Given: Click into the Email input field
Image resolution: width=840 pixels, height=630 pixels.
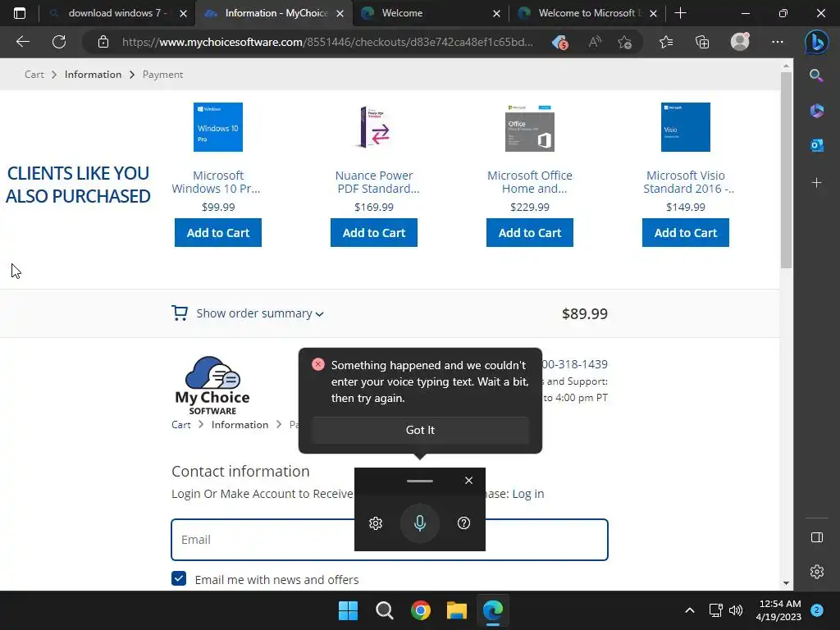Looking at the screenshot, I should tap(390, 540).
